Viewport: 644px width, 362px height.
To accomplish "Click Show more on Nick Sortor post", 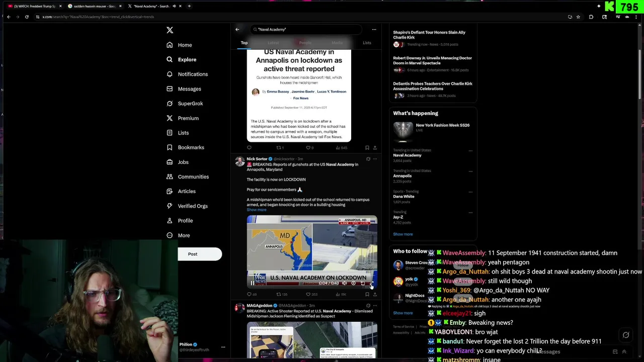I will (x=256, y=210).
